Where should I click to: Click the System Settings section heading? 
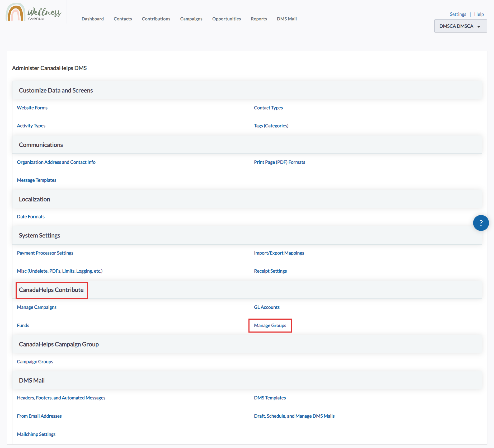[39, 235]
